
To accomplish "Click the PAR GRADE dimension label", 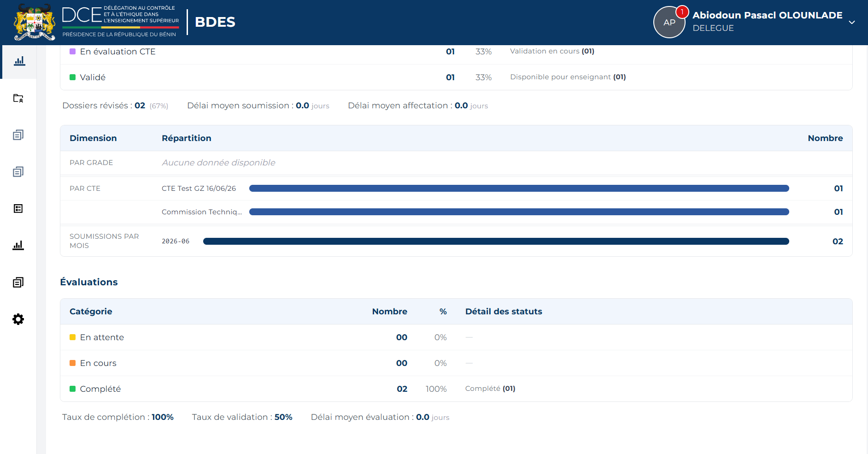I will [x=91, y=163].
